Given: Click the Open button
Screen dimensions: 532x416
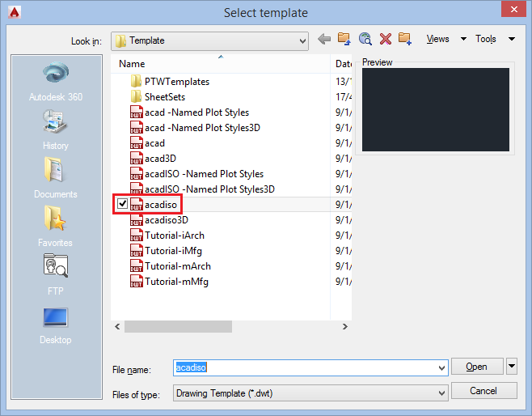Looking at the screenshot, I should (x=477, y=367).
